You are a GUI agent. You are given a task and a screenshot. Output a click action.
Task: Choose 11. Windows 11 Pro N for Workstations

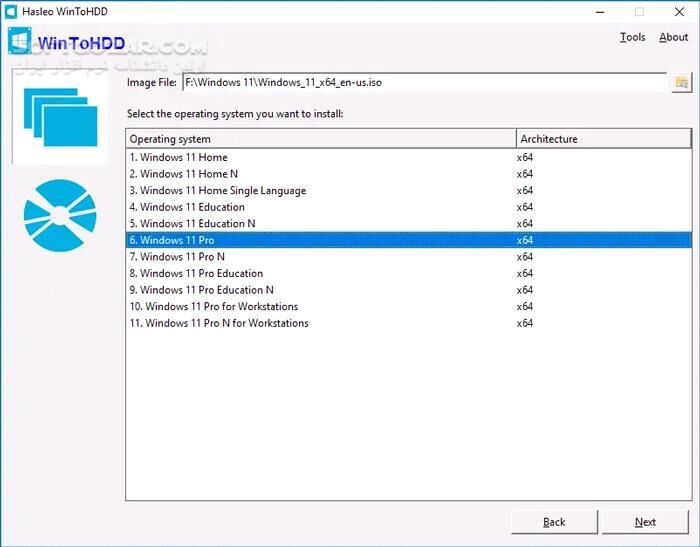[408, 323]
